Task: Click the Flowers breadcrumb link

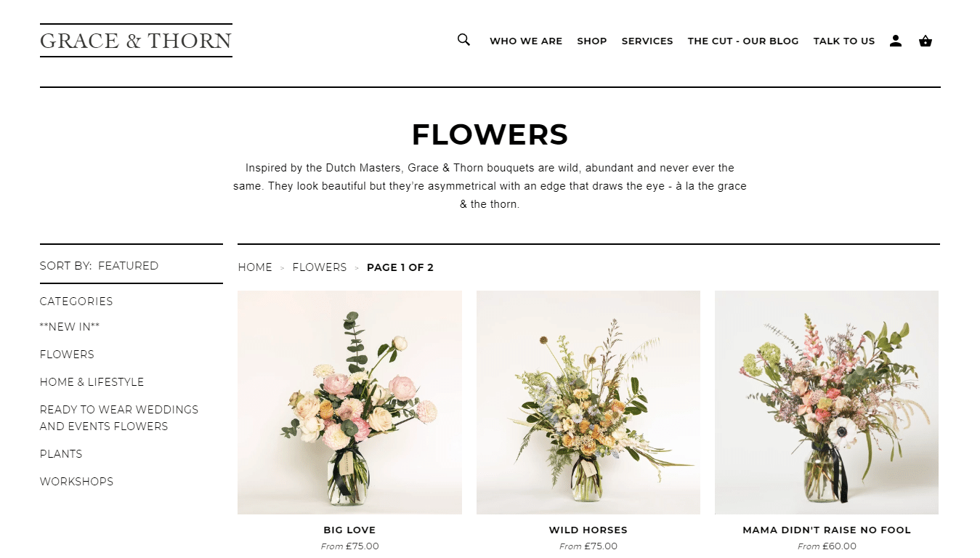Action: pyautogui.click(x=320, y=267)
